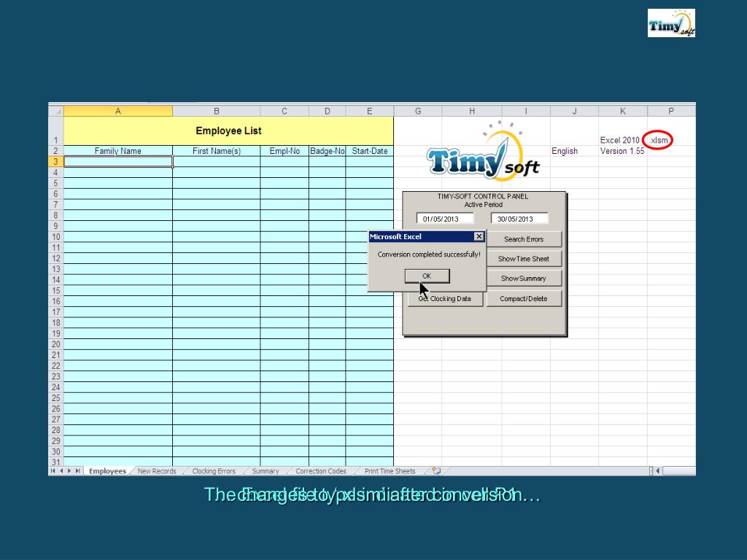Open the Clocking Errors sheet tab
Image resolution: width=747 pixels, height=560 pixels.
[214, 471]
